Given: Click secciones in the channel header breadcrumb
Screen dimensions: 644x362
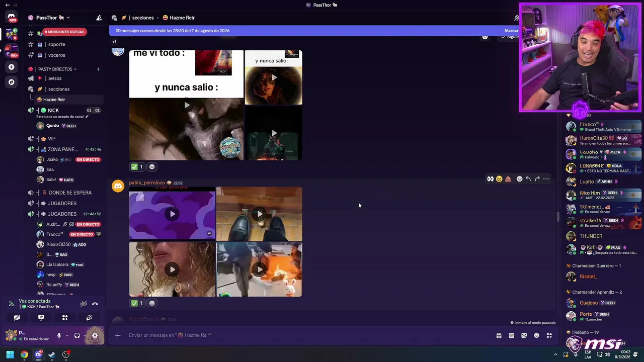Looking at the screenshot, I should click(142, 18).
